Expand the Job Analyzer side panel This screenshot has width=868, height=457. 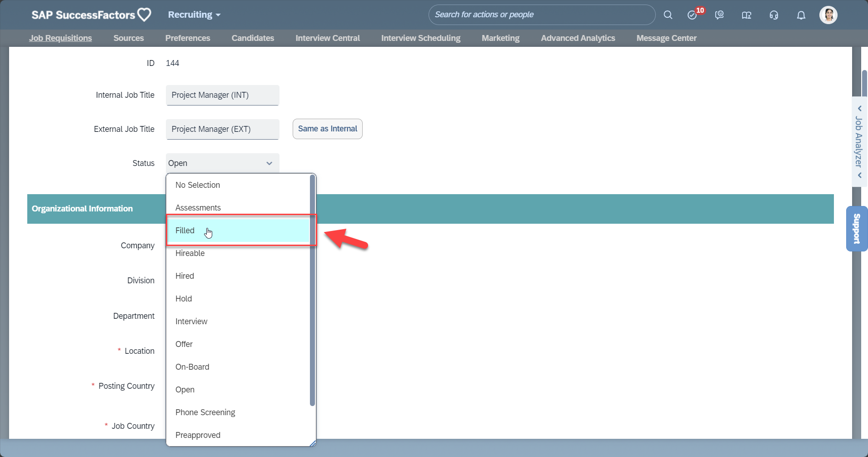tap(858, 142)
